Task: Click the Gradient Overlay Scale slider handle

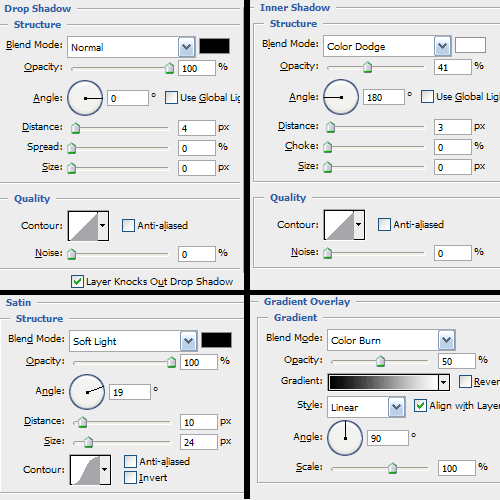Action: click(x=393, y=468)
